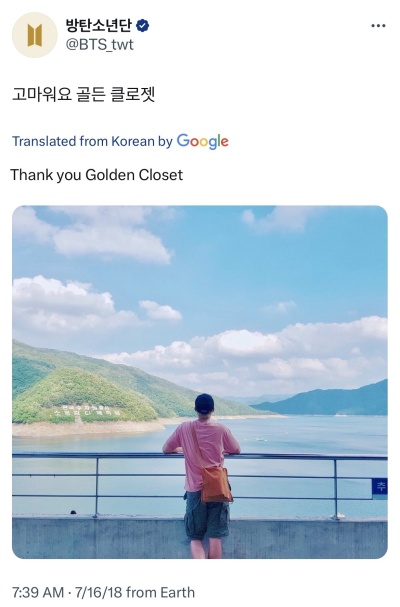Select the original Korean tweet text

click(x=84, y=94)
